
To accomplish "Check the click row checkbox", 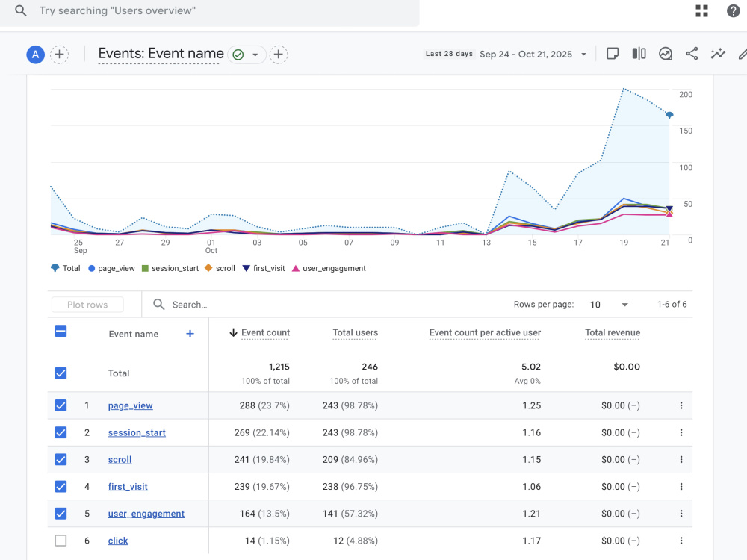I will [61, 541].
